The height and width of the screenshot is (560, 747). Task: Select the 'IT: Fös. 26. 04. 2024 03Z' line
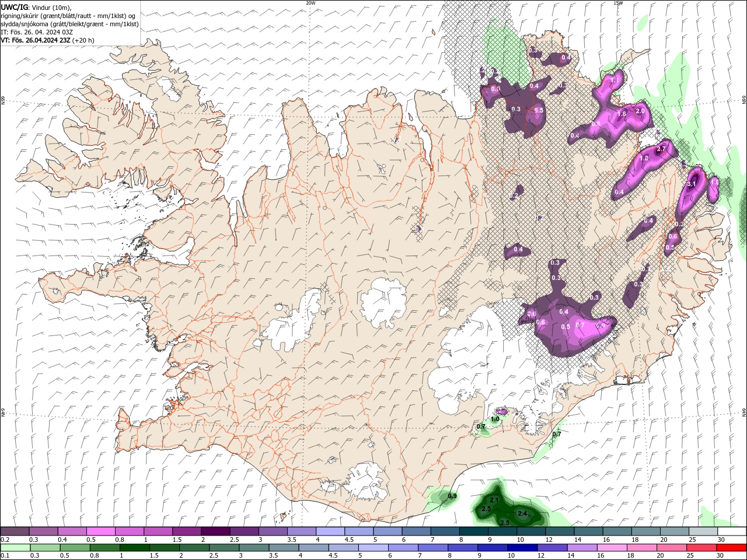(36, 32)
